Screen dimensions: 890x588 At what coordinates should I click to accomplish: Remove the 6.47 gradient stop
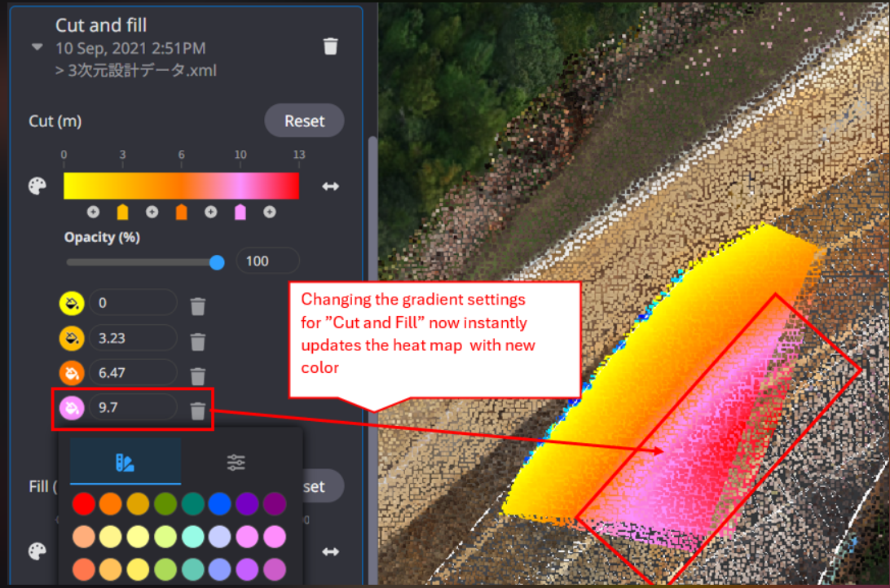tap(198, 375)
